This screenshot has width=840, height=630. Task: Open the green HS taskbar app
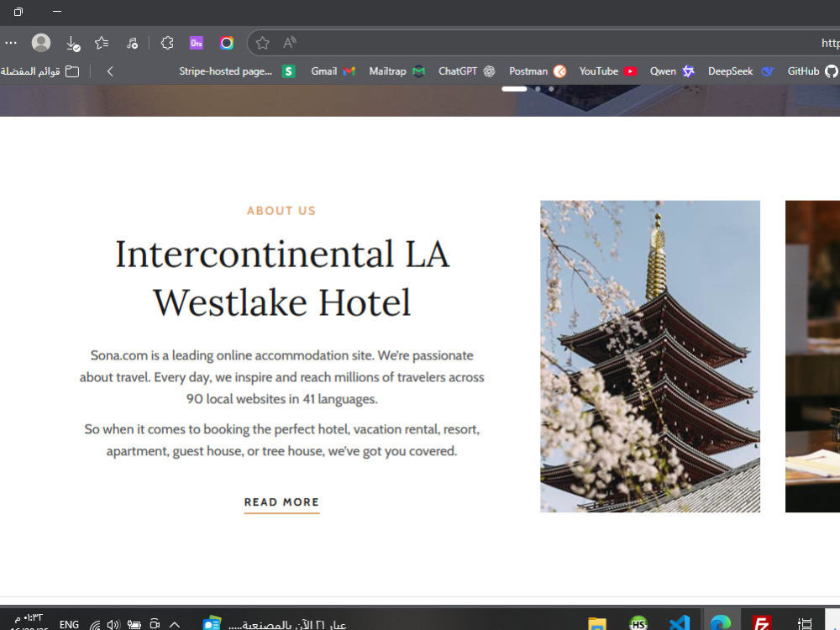(638, 623)
